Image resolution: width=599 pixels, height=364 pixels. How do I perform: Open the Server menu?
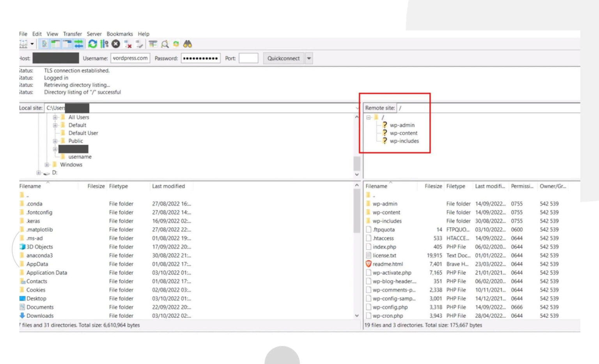pyautogui.click(x=94, y=34)
